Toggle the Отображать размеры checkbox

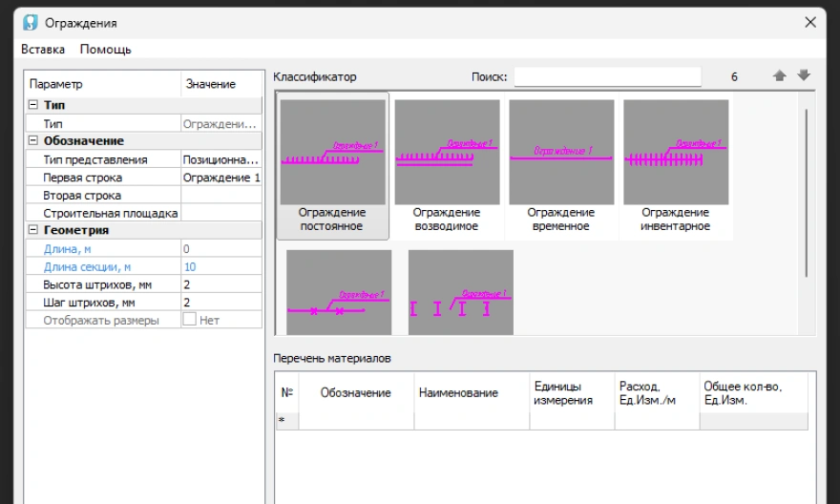(189, 320)
